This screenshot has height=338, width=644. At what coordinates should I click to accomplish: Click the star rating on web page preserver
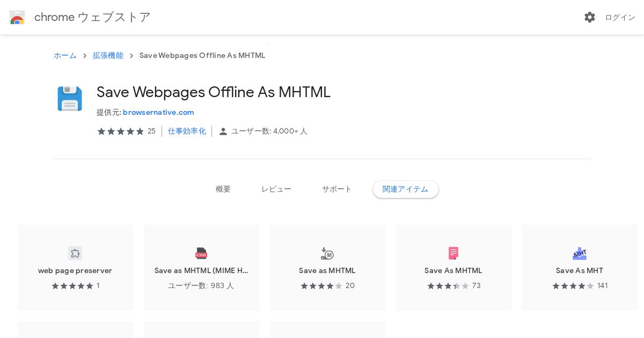72,286
